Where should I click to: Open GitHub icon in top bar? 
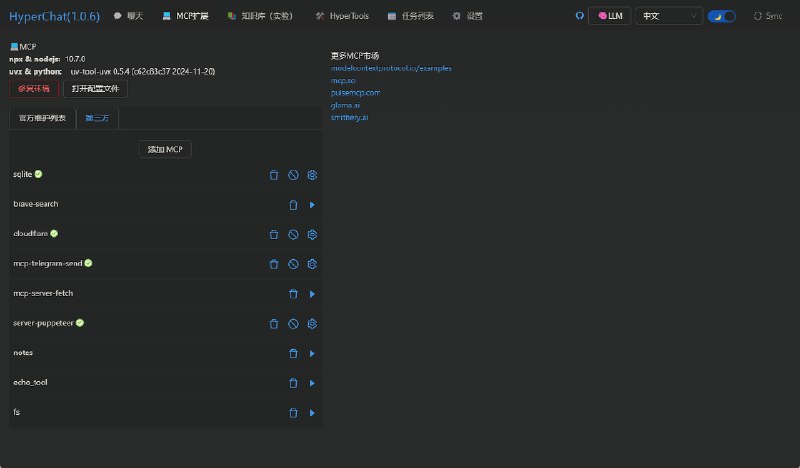point(579,16)
